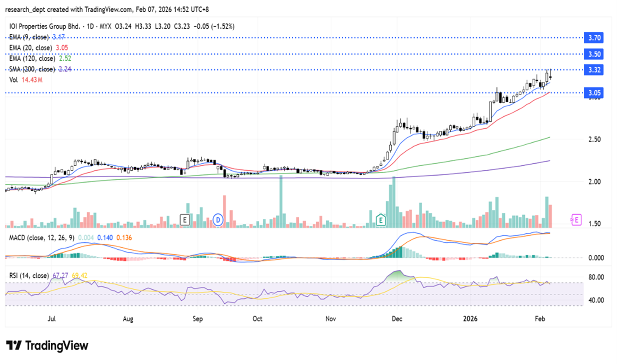Click the 3.05 price level label
Image resolution: width=617 pixels, height=364 pixels.
click(x=594, y=92)
